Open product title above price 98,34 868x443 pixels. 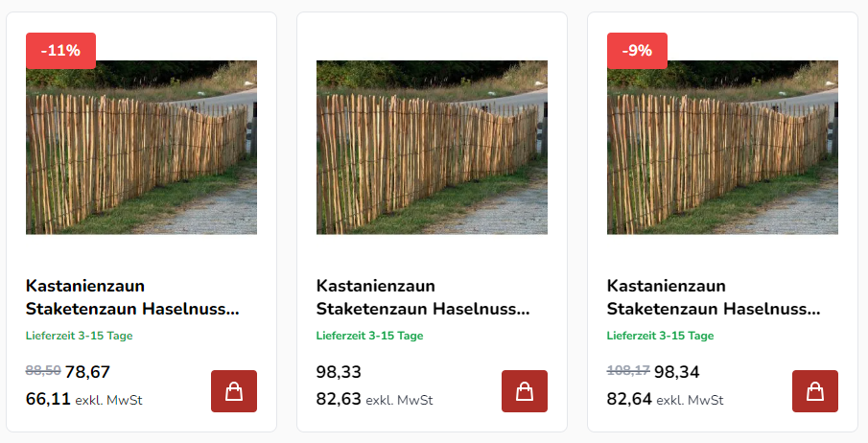click(713, 297)
